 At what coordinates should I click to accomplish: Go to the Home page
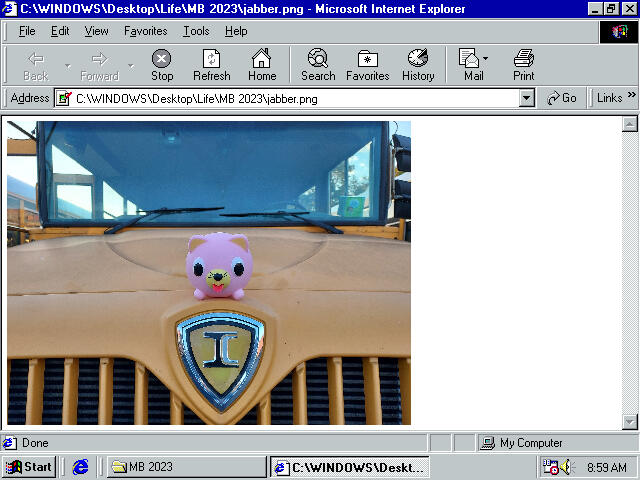click(x=262, y=59)
